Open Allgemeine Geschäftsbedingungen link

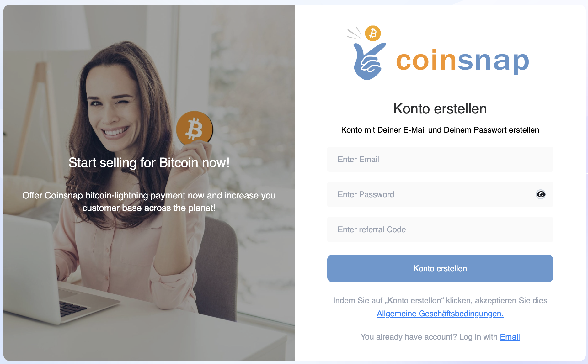point(440,314)
